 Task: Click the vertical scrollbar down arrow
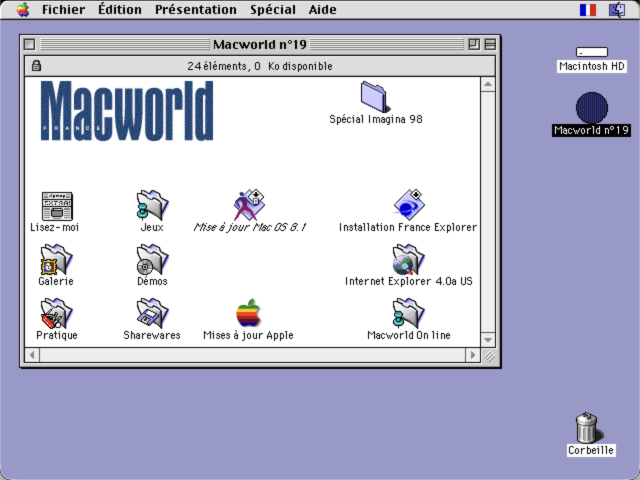coord(488,340)
